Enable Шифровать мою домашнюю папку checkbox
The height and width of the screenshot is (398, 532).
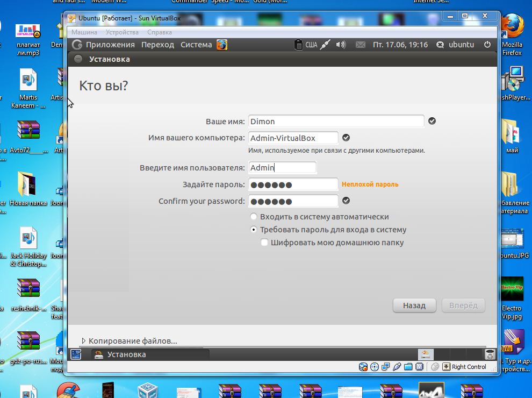[x=264, y=243]
